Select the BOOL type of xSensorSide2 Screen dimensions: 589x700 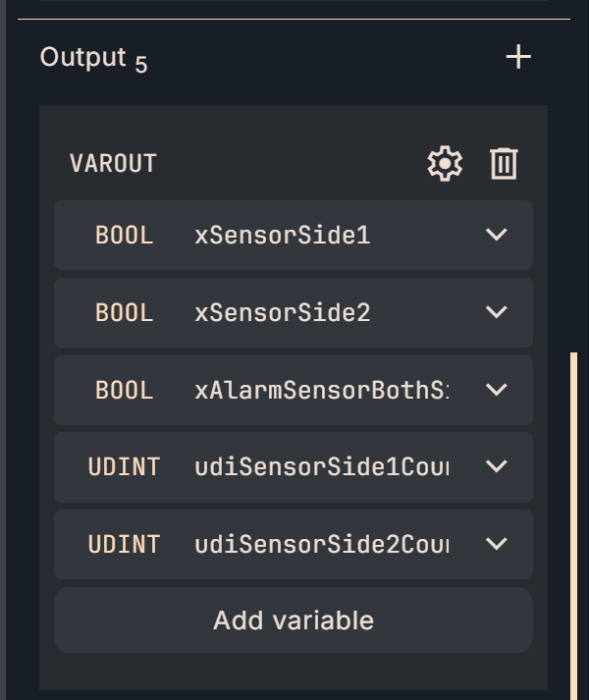pyautogui.click(x=125, y=313)
